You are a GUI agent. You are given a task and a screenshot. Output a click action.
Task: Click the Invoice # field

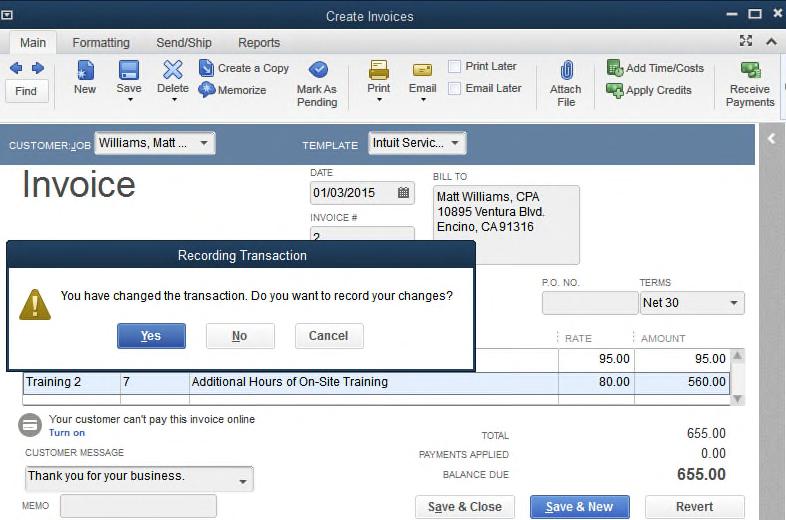362,234
